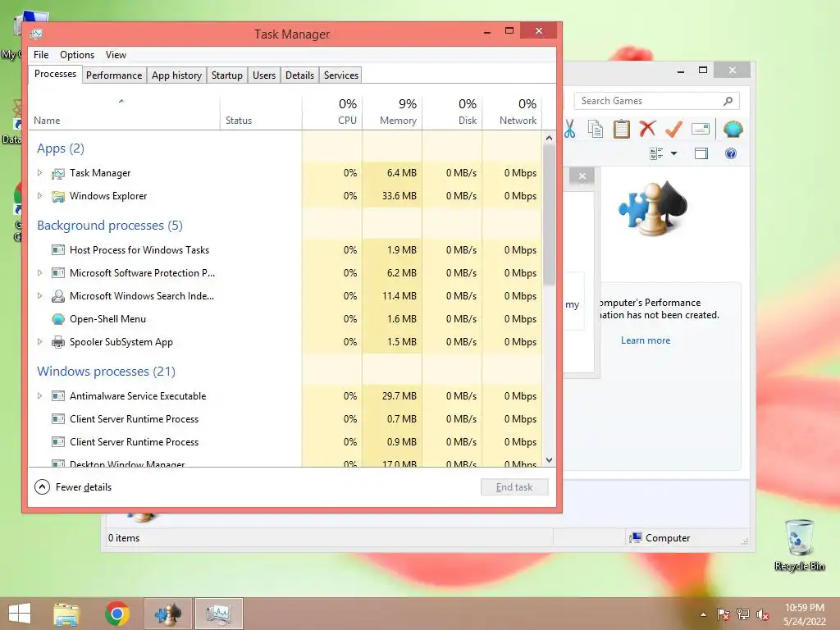Close the small pane X in Games window
The height and width of the screenshot is (630, 840).
[x=582, y=176]
